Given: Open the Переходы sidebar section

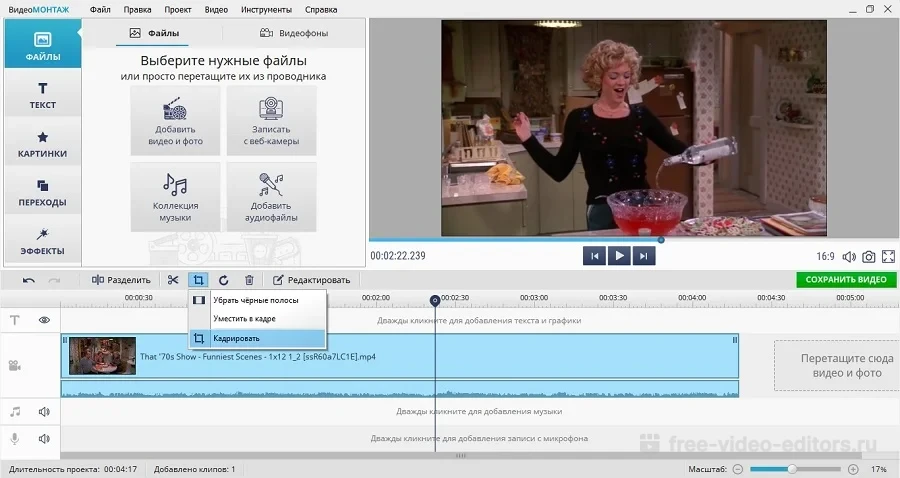Looking at the screenshot, I should 42,192.
